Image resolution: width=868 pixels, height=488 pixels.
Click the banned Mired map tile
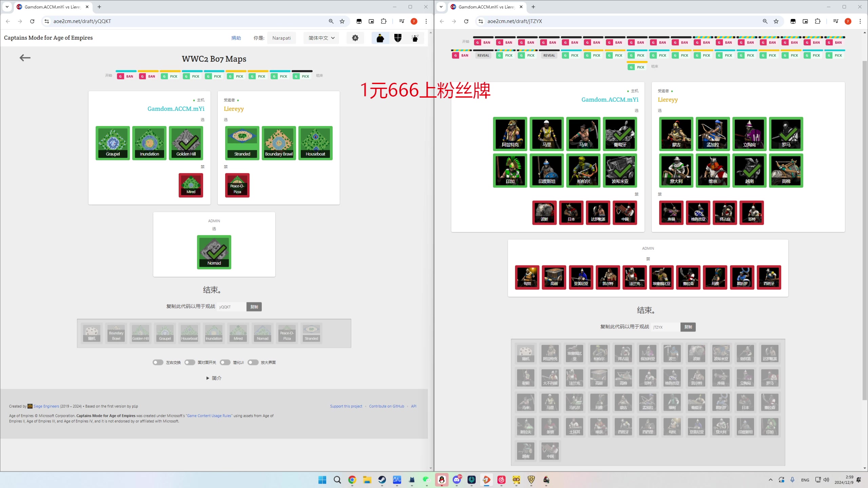point(191,185)
